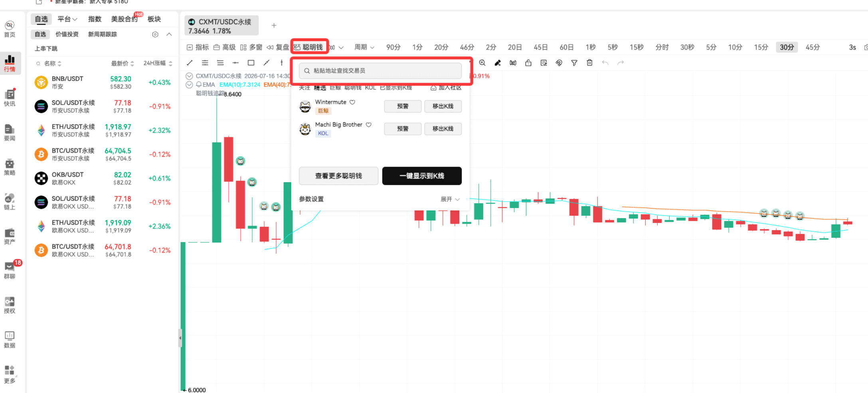Viewport: 868px width, 393px height.
Task: Open watchlist settings hexagon icon
Action: coord(155,34)
